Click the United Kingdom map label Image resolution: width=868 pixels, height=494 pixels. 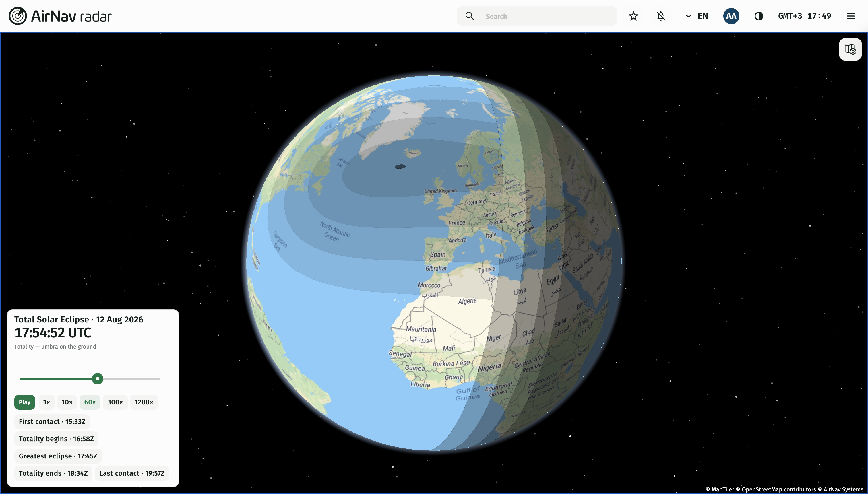(x=440, y=191)
